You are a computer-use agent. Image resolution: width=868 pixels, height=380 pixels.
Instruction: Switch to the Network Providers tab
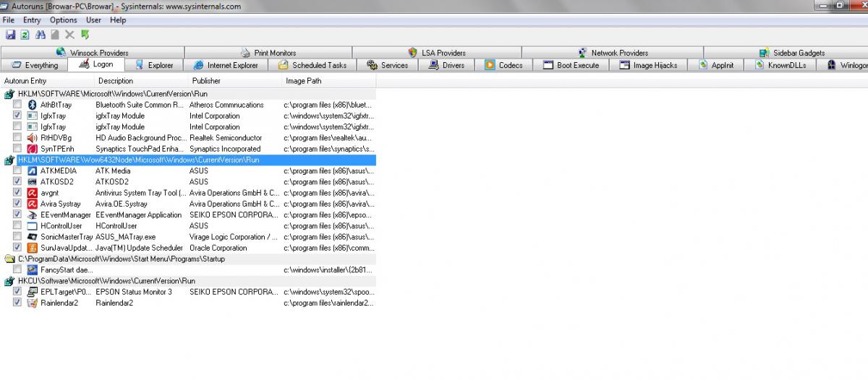click(x=613, y=53)
